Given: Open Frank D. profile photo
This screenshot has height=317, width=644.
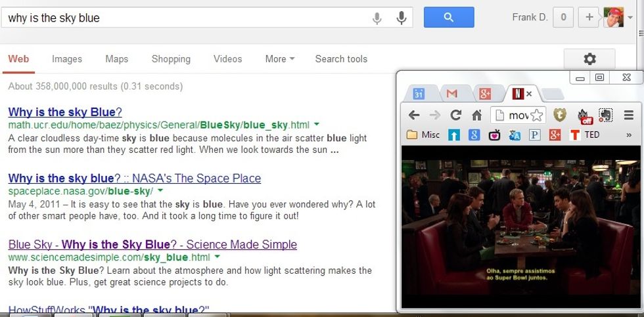Looking at the screenshot, I should point(614,17).
